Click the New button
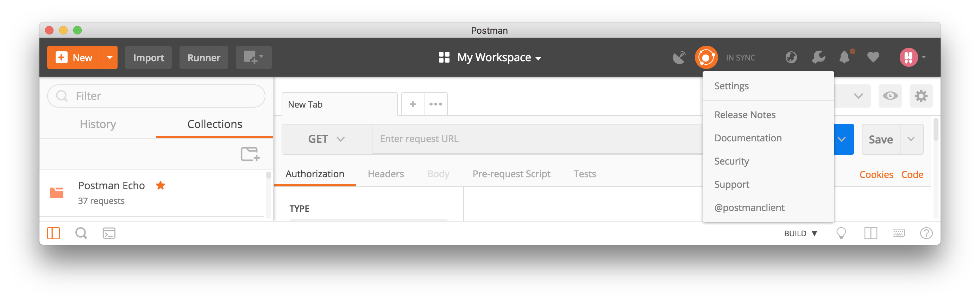Screen dimensions: 980x301 [x=75, y=57]
